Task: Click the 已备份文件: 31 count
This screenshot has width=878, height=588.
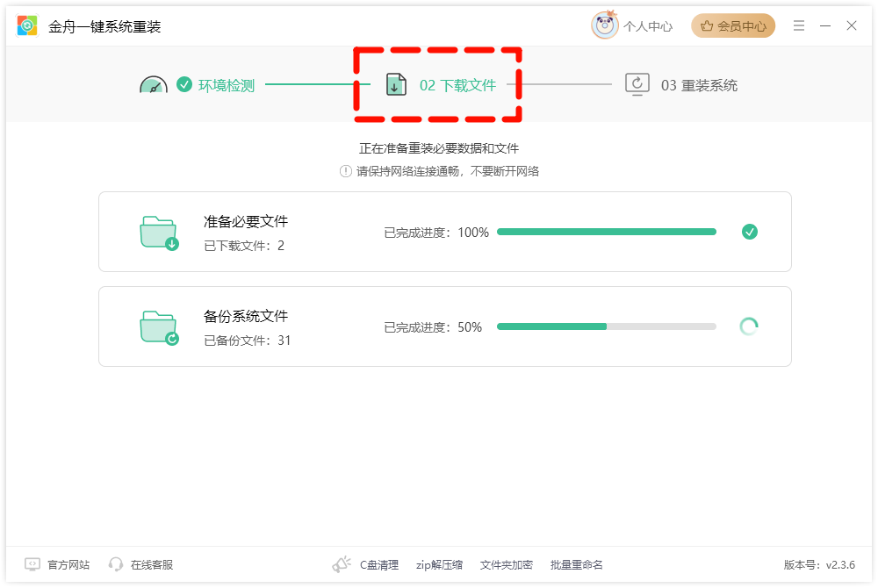Action: click(x=248, y=341)
